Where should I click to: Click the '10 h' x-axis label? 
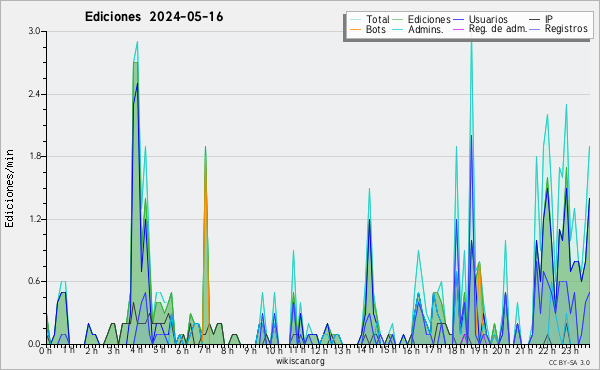point(274,350)
